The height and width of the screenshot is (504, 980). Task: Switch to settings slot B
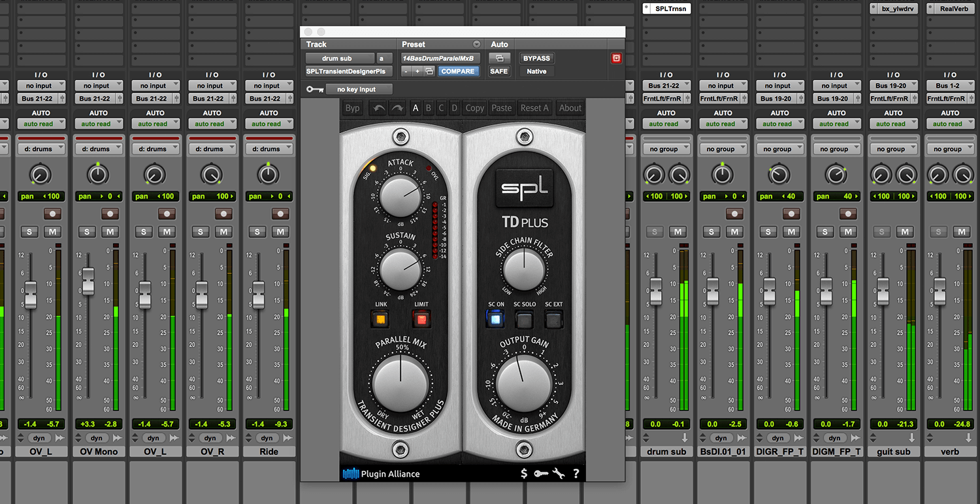pos(429,109)
